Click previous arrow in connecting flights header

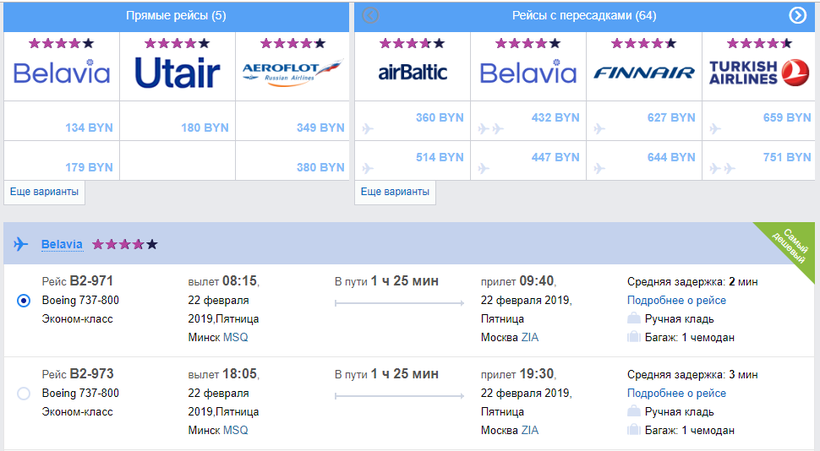pos(371,15)
